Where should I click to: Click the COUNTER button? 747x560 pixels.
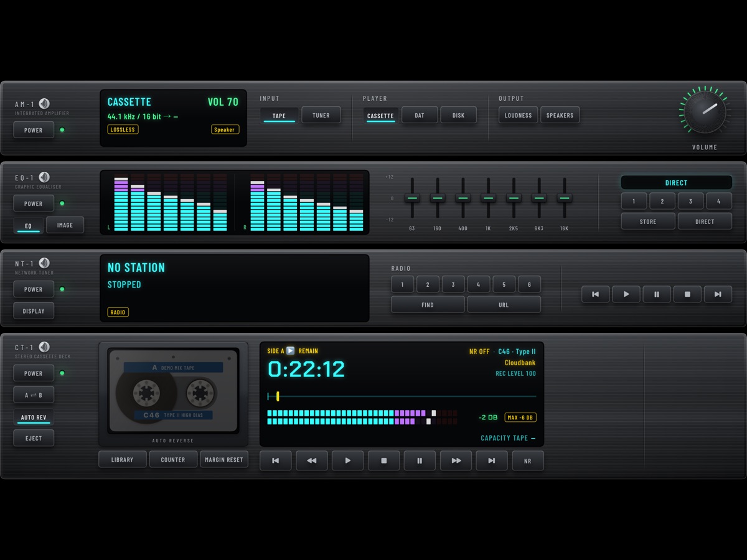coord(173,459)
